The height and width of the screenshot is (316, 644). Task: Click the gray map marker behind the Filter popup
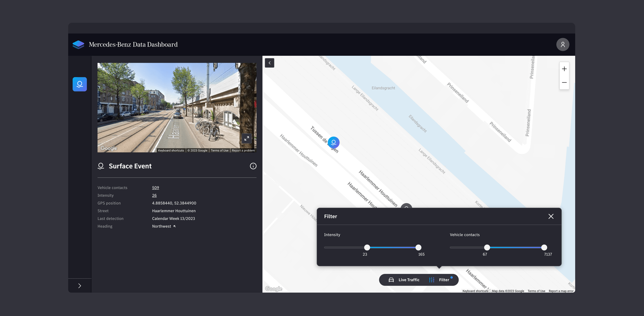pyautogui.click(x=406, y=206)
